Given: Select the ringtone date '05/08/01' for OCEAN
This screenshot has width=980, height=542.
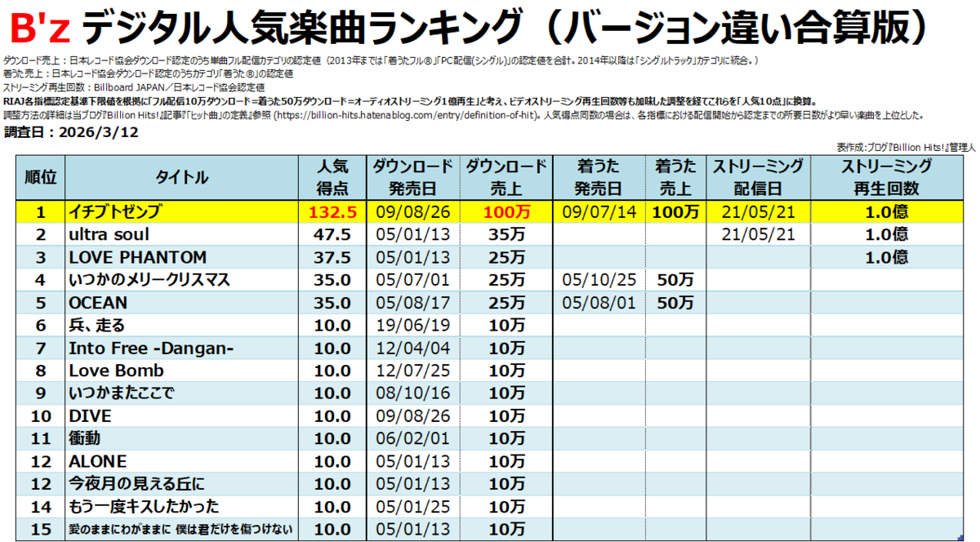Looking at the screenshot, I should (x=600, y=303).
